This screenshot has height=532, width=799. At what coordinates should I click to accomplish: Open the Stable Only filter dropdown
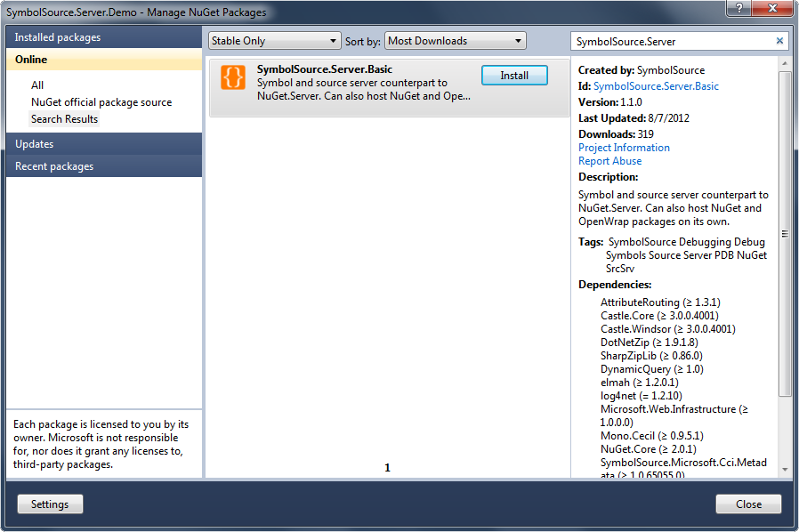click(274, 41)
